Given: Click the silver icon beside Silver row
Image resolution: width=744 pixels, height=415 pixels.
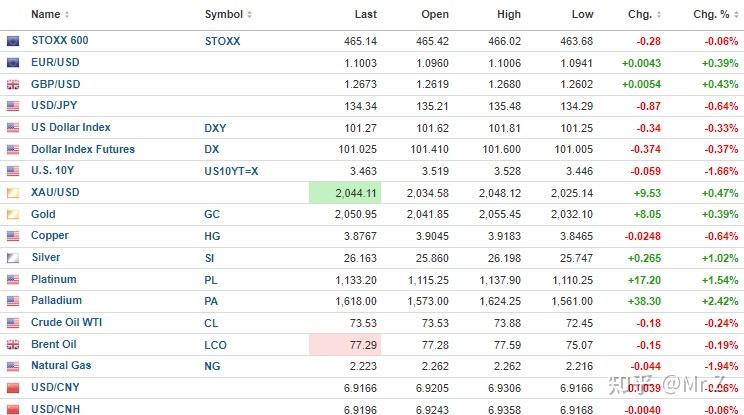Looking at the screenshot, I should click(x=13, y=257).
